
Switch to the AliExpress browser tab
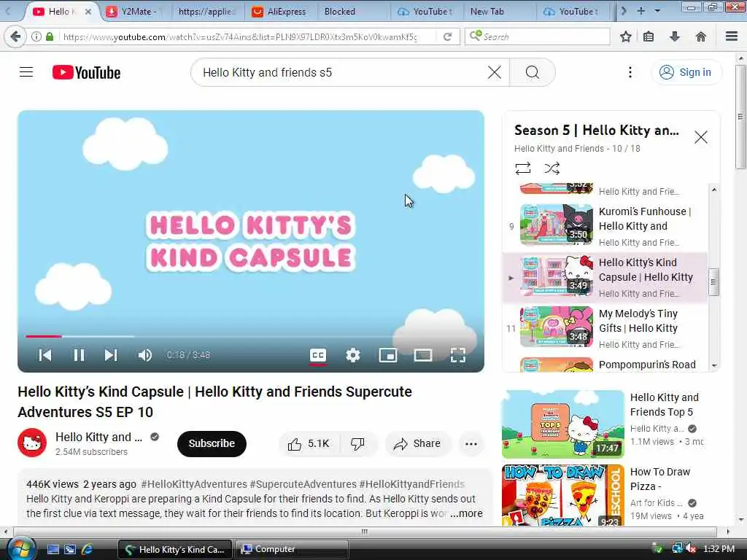point(281,12)
